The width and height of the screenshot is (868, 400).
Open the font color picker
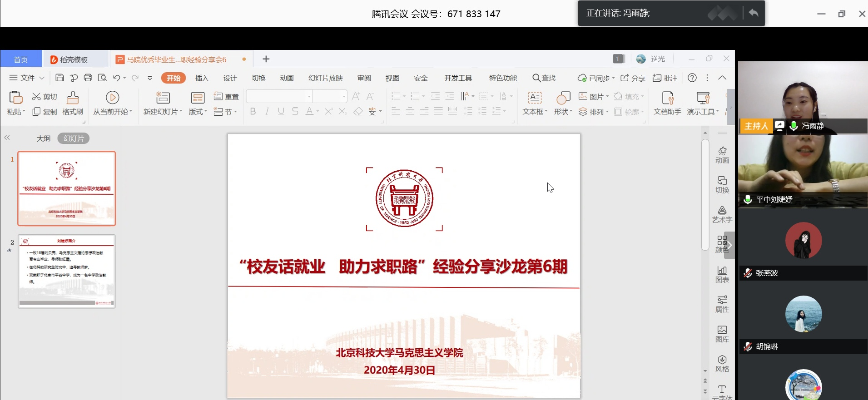(x=312, y=111)
